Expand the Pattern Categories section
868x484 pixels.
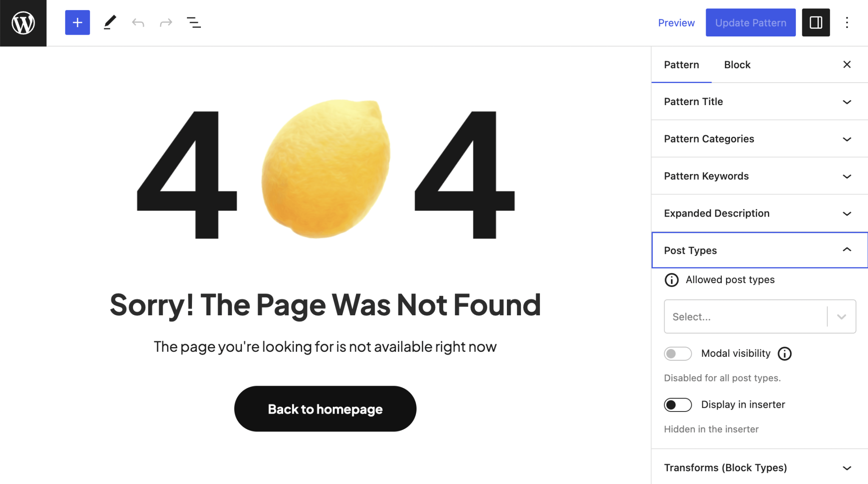[759, 139]
